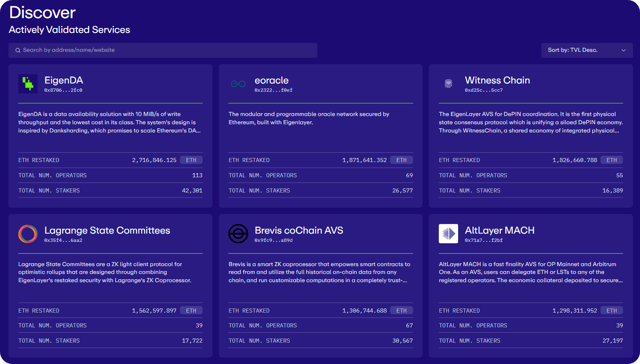Select Lagrange restaked value 1,562,597.897
Image resolution: width=640 pixels, height=364 pixels.
click(x=154, y=311)
